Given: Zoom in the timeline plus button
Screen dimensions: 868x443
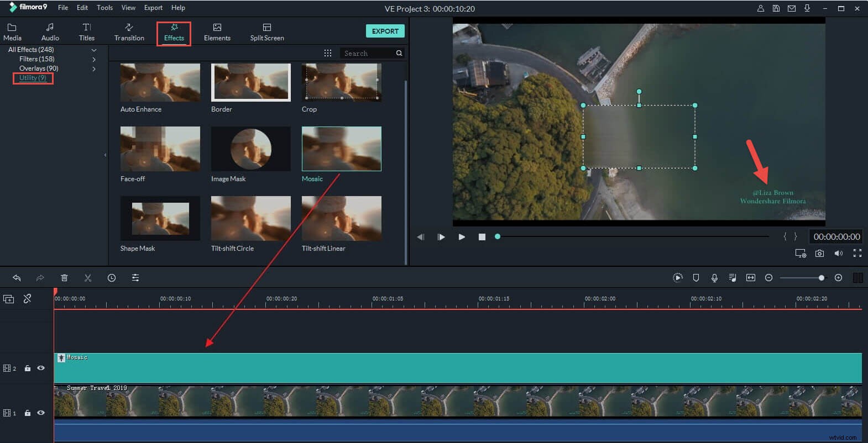Looking at the screenshot, I should 838,277.
